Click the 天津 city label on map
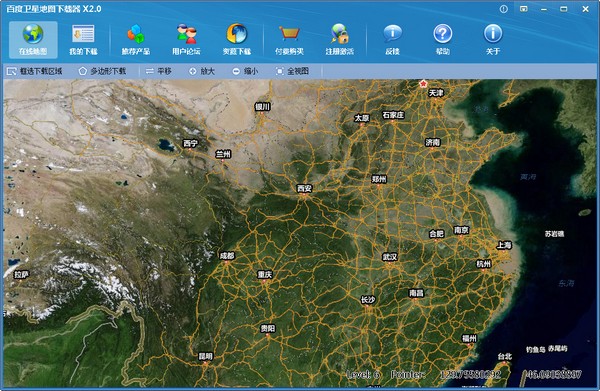The height and width of the screenshot is (391, 600). (x=436, y=93)
